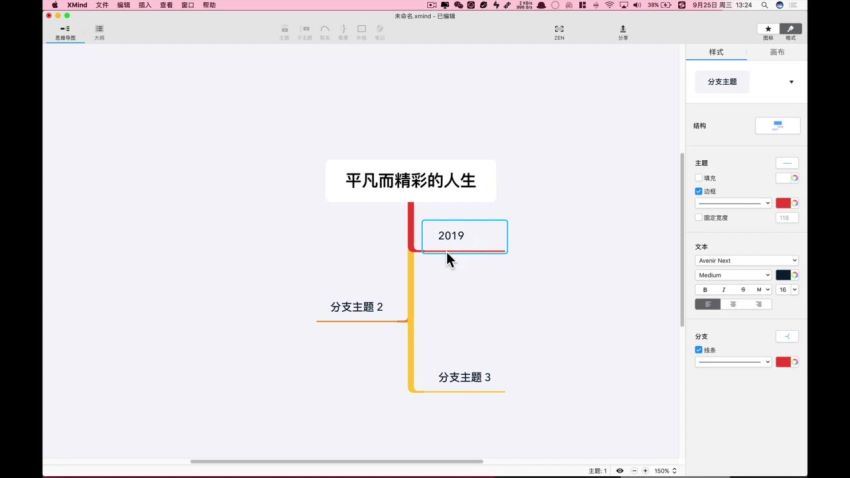Open the 帮助 menu
Screen dimensions: 850x478
(209, 5)
